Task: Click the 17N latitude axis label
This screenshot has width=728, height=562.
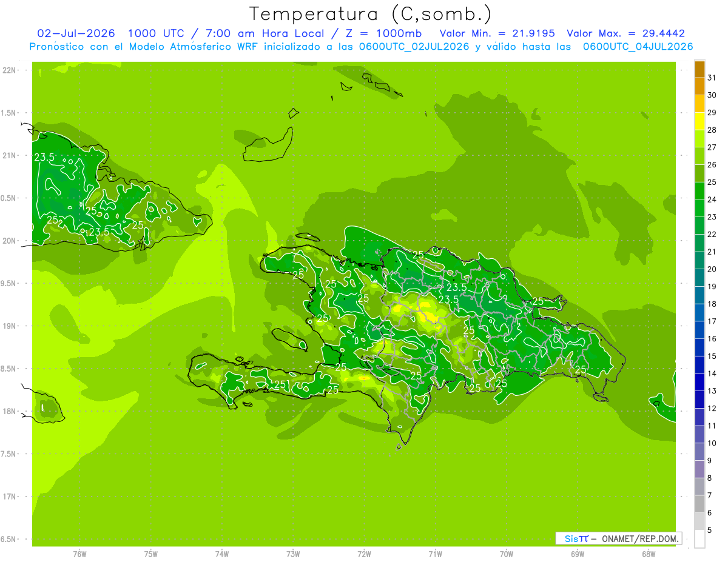Action: point(9,497)
